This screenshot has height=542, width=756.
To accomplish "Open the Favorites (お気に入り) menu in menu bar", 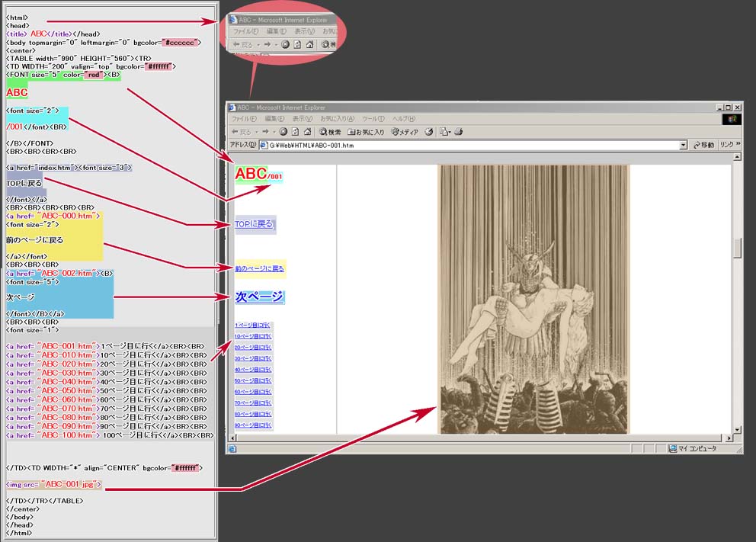I will pos(337,119).
